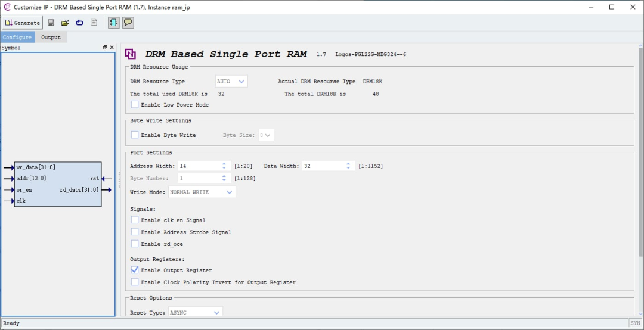Tick the Enable Byte Write checkbox
644x330 pixels.
[135, 135]
